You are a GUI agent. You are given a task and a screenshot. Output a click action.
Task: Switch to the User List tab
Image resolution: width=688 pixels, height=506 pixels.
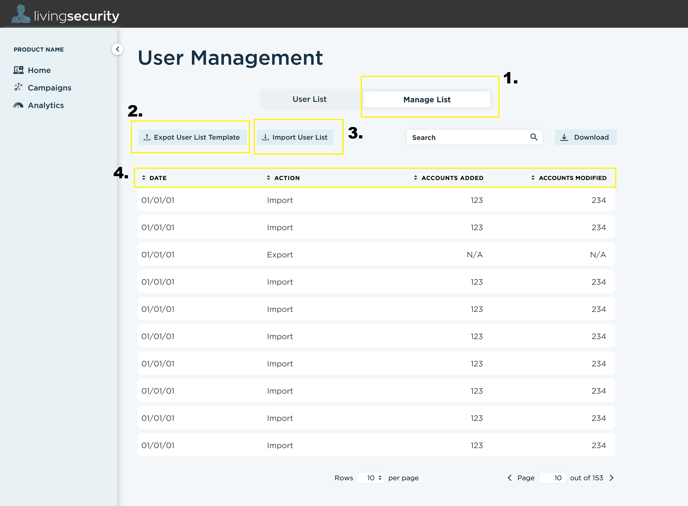tap(309, 99)
